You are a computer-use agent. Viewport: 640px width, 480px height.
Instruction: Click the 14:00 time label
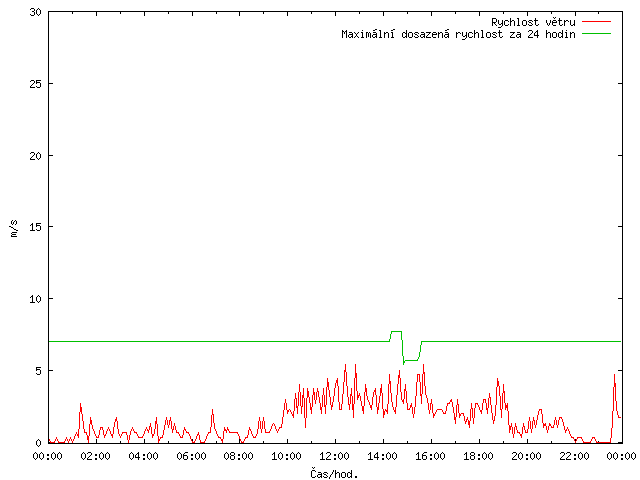(382, 456)
